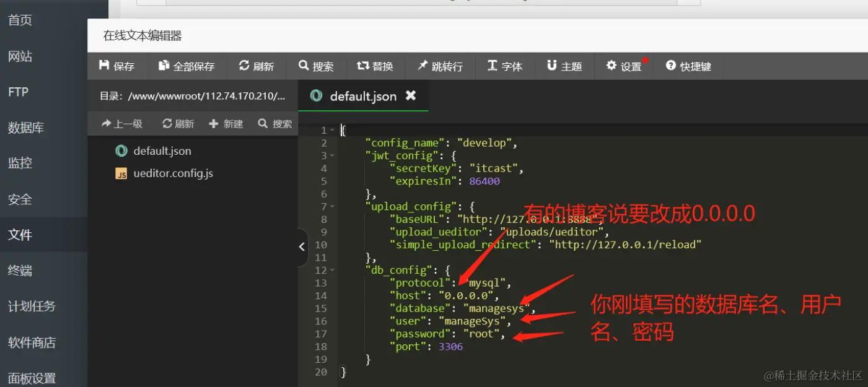Click the "manageSys" user value
The width and height of the screenshot is (868, 387).
pyautogui.click(x=472, y=321)
